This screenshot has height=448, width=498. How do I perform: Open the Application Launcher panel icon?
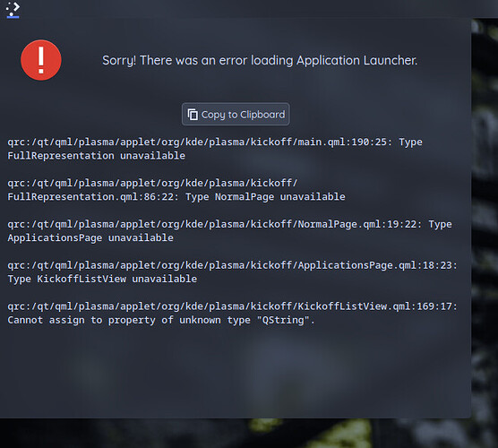[x=13, y=9]
